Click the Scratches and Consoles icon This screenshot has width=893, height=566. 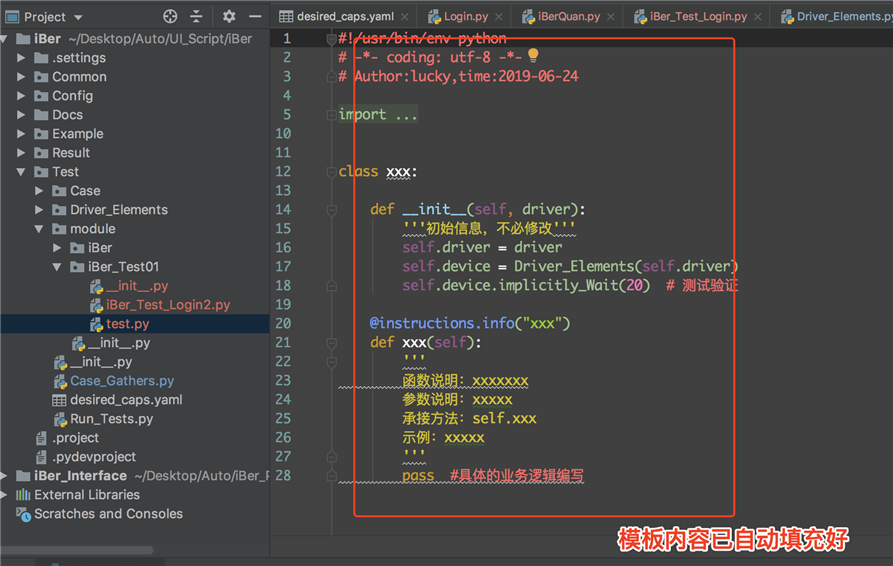[23, 514]
